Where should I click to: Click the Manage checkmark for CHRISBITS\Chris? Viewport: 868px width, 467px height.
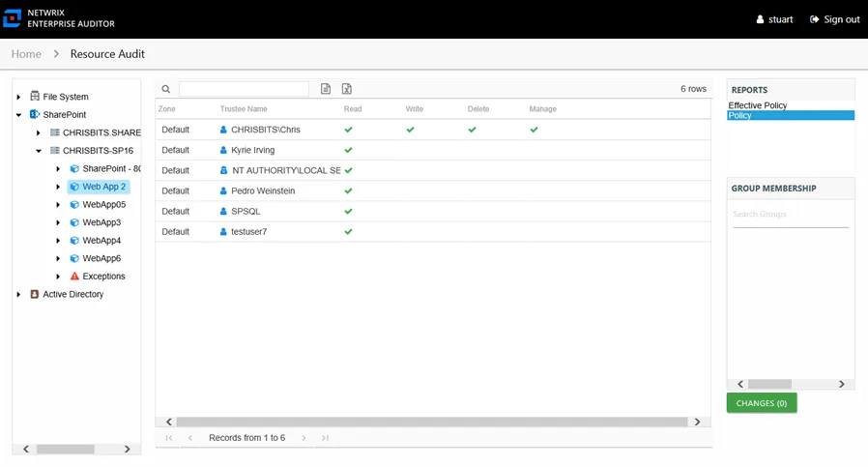534,130
